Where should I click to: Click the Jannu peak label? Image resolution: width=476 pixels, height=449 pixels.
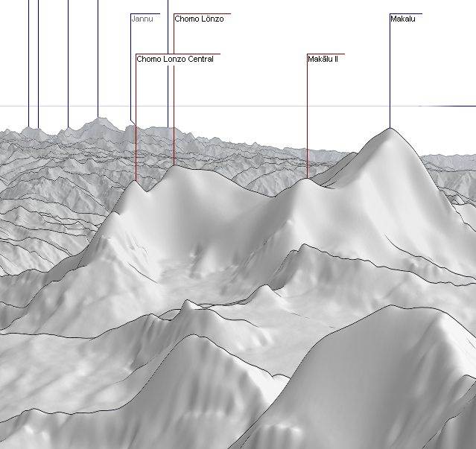pos(142,19)
